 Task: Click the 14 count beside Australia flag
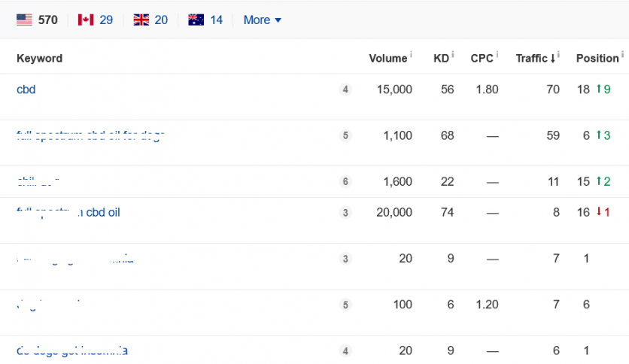[x=216, y=20]
